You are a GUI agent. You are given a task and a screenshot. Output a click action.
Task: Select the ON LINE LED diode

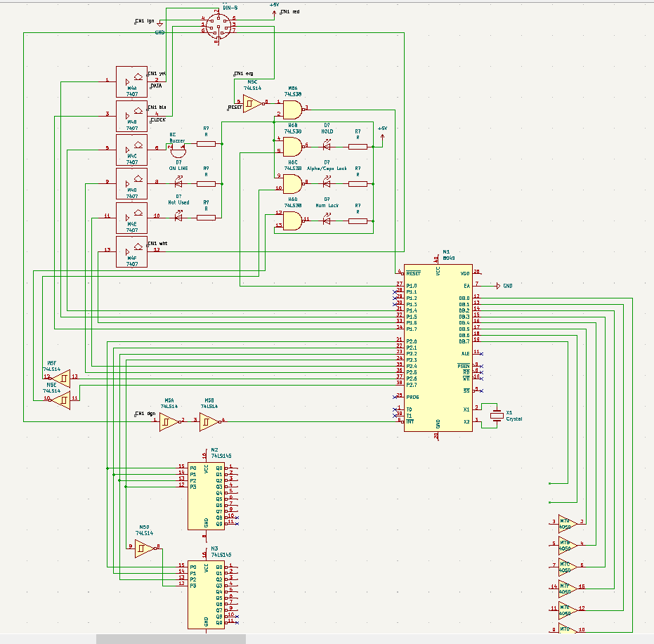click(x=178, y=184)
